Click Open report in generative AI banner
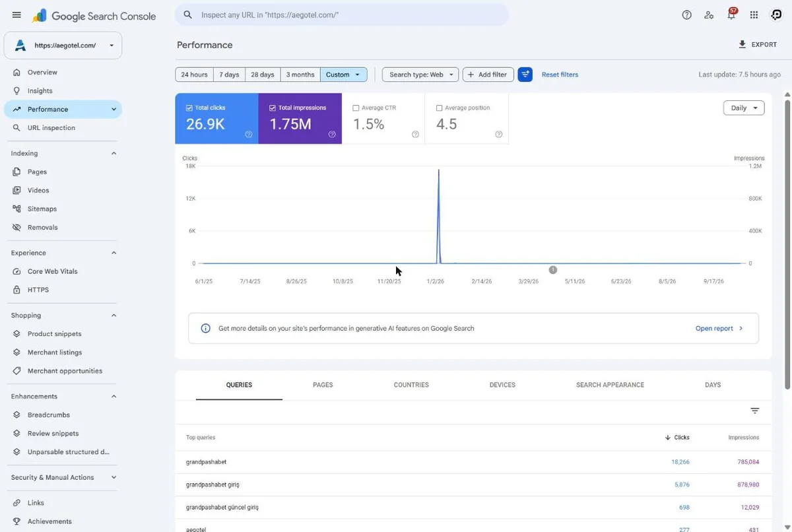792x532 pixels. point(719,328)
